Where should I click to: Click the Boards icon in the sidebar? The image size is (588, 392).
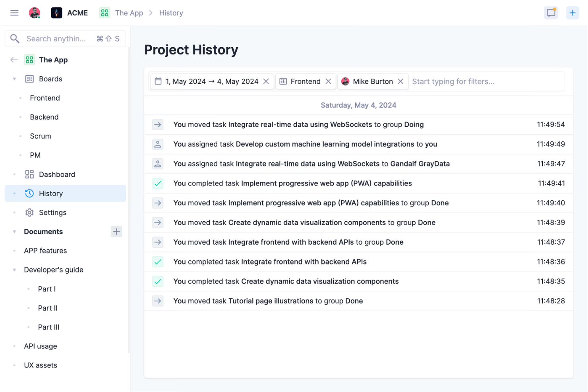(x=29, y=79)
